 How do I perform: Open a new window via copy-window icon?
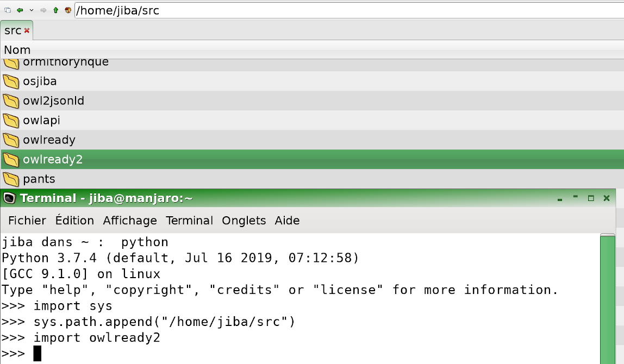[x=8, y=10]
